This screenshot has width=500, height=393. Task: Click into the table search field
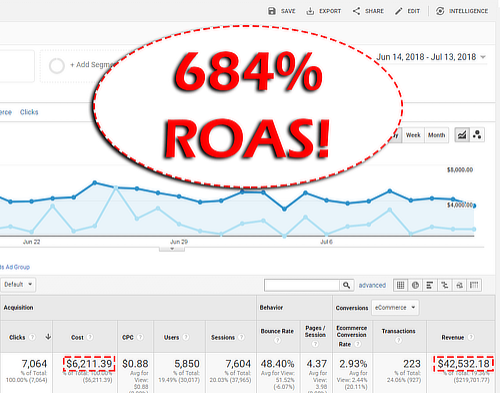302,285
